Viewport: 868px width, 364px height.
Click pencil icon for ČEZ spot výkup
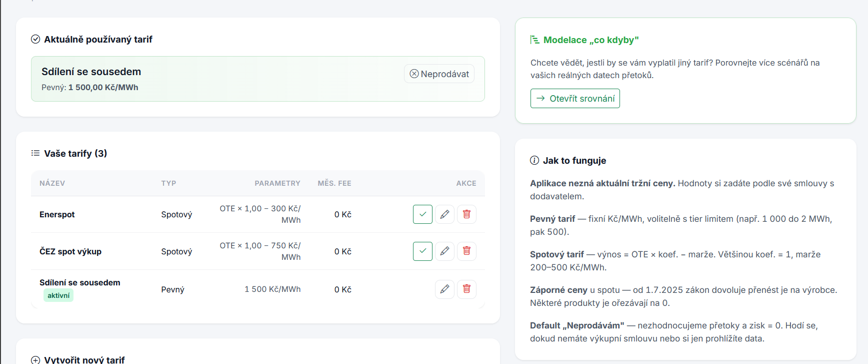[444, 251]
